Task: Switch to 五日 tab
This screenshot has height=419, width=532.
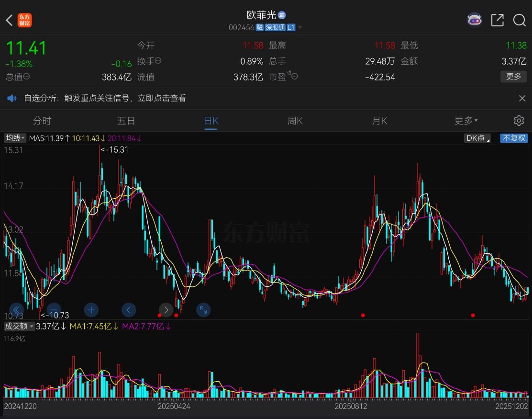Action: [126, 121]
